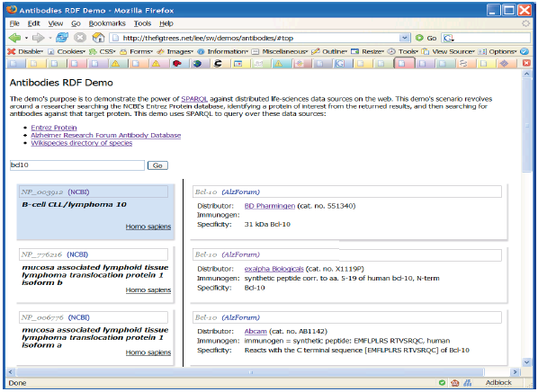Open the Edit menu
This screenshot has height=392, width=538.
point(34,23)
